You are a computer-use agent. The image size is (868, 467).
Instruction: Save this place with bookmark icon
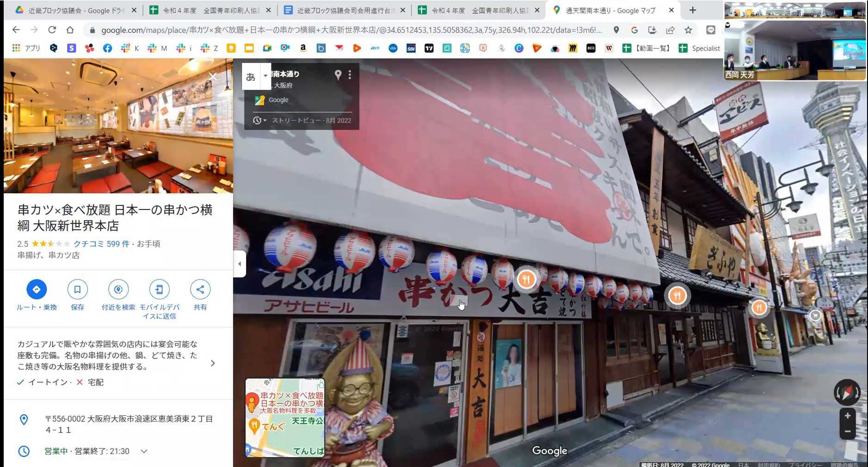(77, 289)
